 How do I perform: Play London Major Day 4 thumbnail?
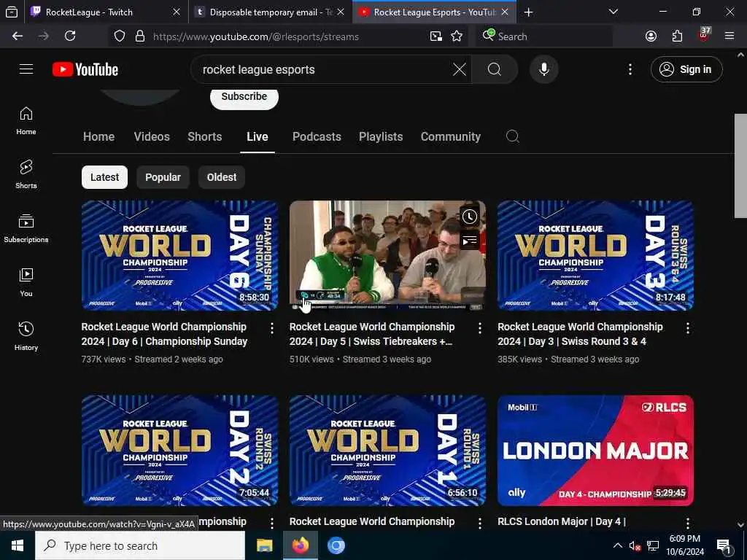click(x=595, y=451)
